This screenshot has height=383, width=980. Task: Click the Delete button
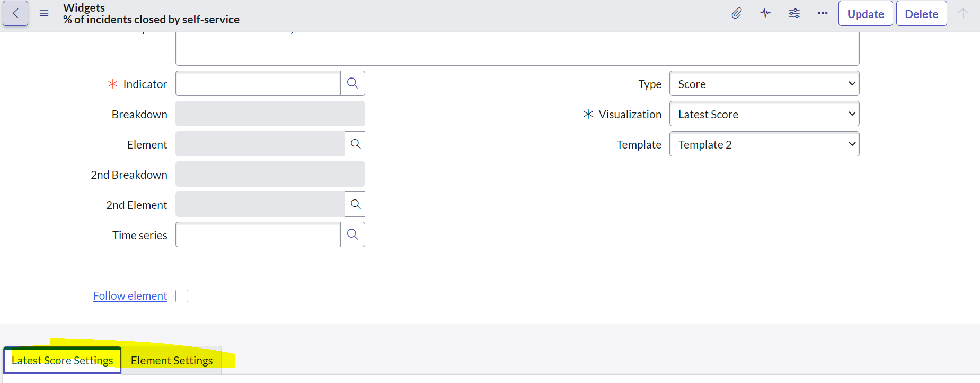coord(921,14)
